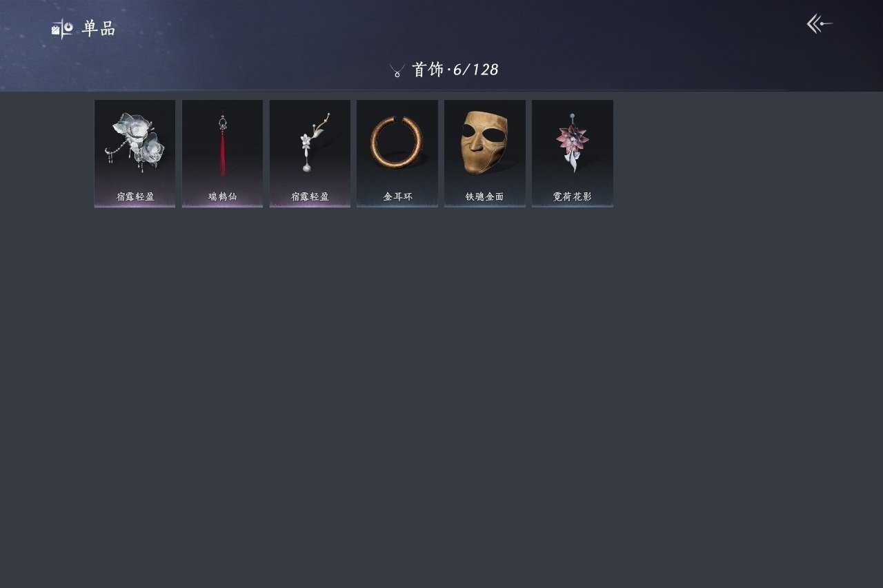The image size is (883, 588).
Task: Click the necklace icon beside 首饰
Action: (x=397, y=70)
